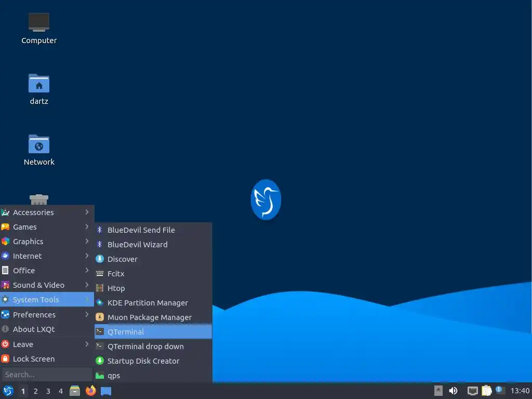The height and width of the screenshot is (399, 532).
Task: Click the Trash icon on the desktop
Action: pos(38,199)
